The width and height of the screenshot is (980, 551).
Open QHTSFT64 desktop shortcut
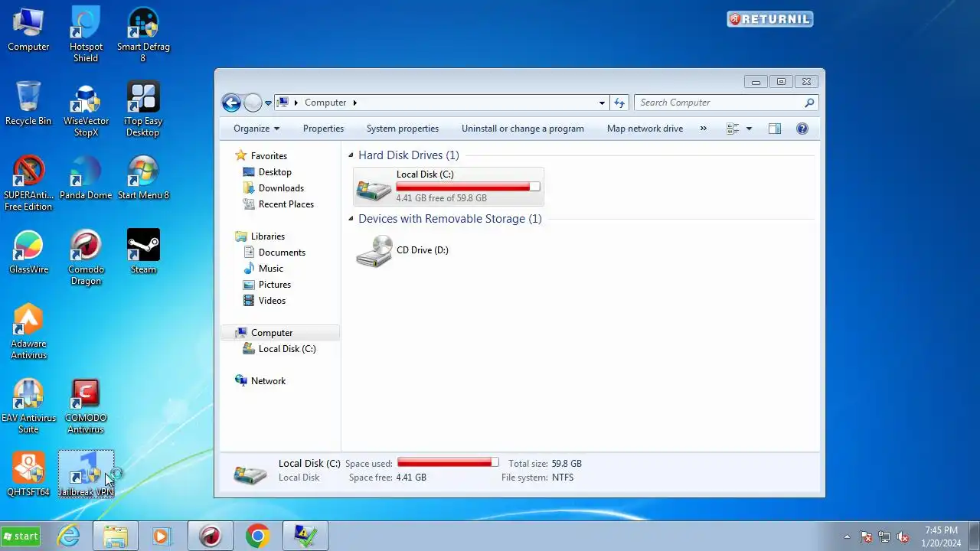pyautogui.click(x=28, y=474)
